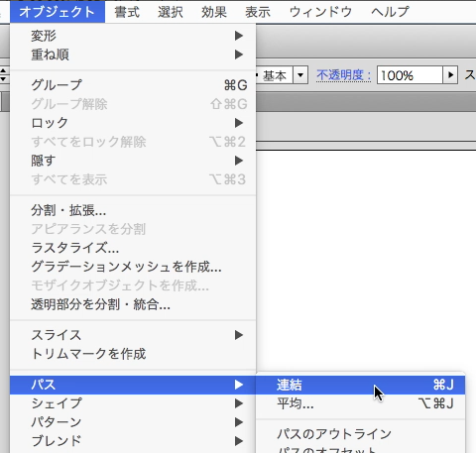Click the 不透明度 link label
The width and height of the screenshot is (476, 453).
343,75
